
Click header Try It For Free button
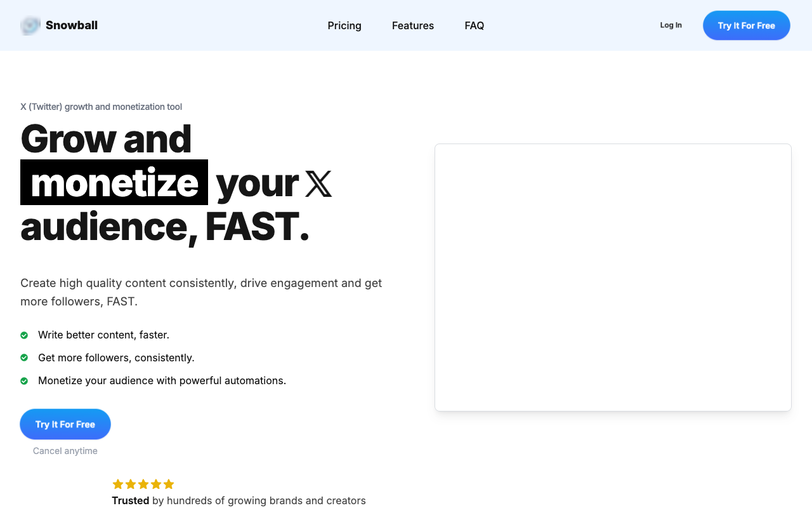click(747, 25)
